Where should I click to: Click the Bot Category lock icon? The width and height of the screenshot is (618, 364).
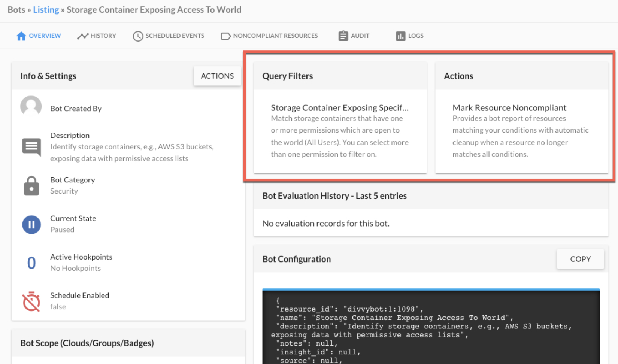[31, 186]
